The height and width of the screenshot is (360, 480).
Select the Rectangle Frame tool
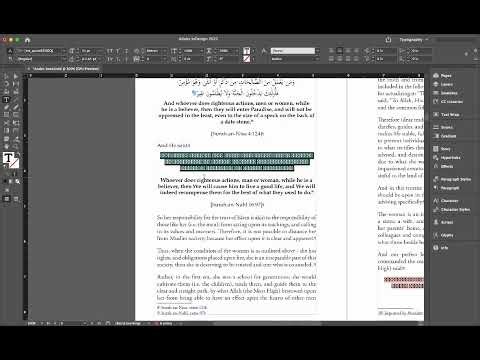tap(6, 115)
